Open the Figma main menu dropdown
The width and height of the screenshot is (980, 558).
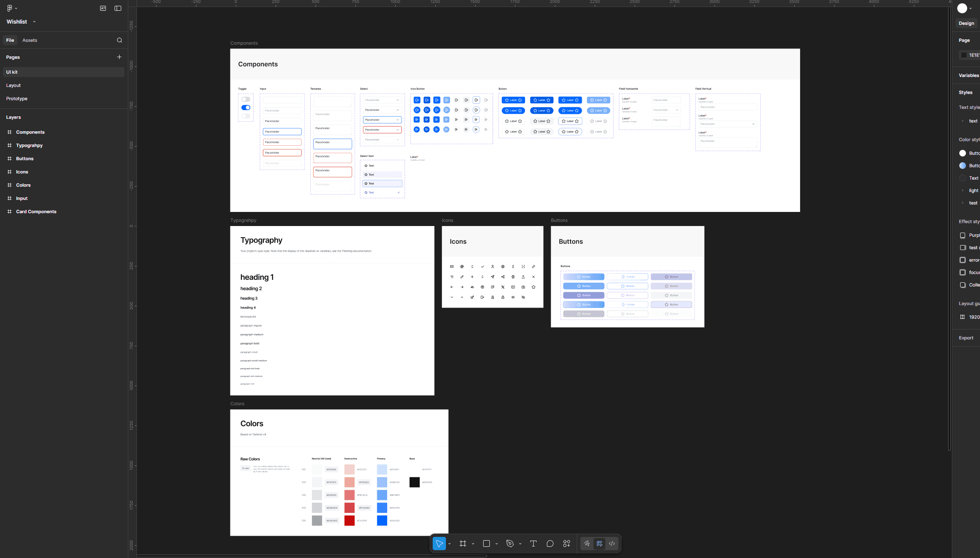(12, 8)
